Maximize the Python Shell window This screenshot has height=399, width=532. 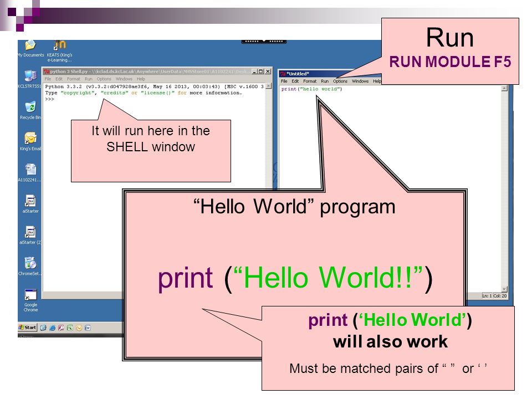point(260,71)
